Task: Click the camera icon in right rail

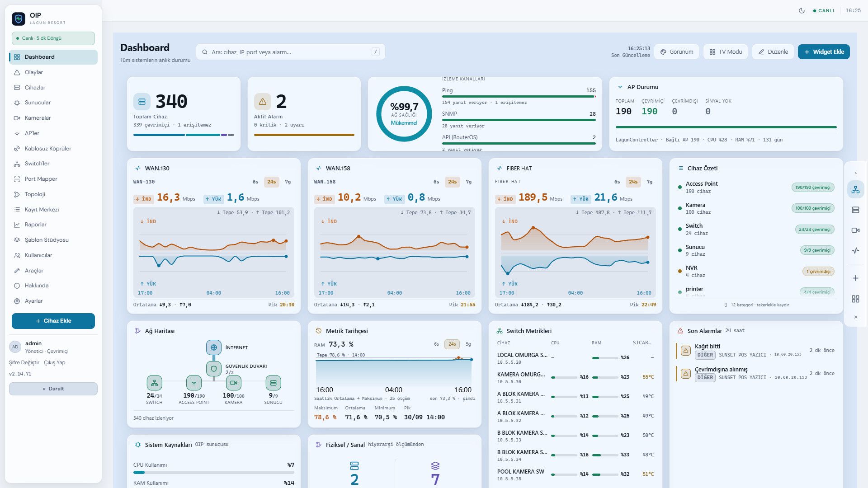Action: point(855,230)
